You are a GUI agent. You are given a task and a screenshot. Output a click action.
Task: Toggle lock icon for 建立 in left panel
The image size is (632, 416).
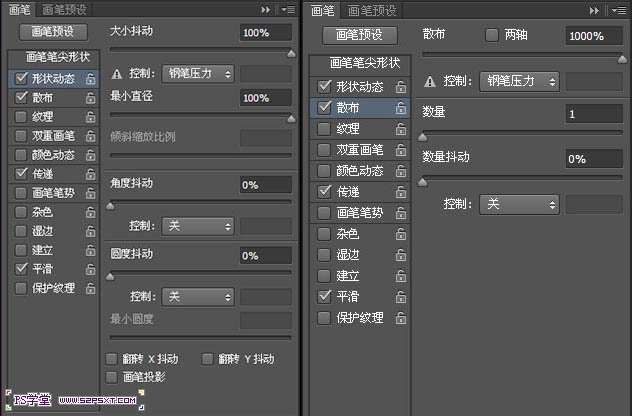click(x=91, y=250)
